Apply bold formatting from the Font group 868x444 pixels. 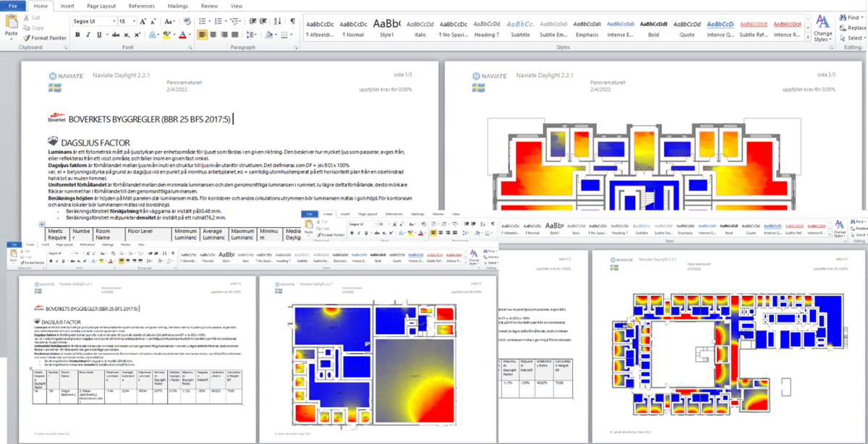78,34
